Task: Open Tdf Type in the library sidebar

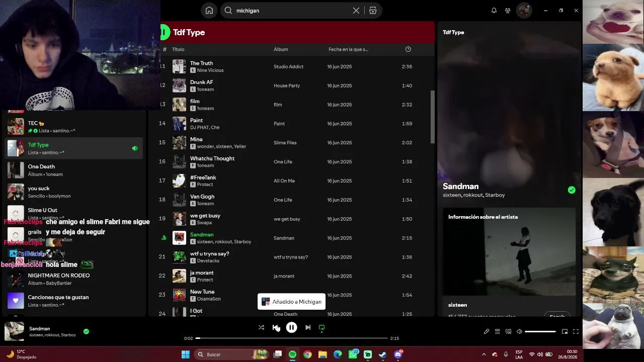Action: tap(74, 148)
